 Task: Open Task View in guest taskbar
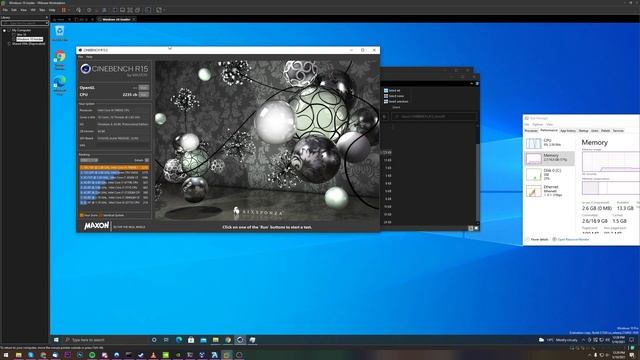click(166, 340)
